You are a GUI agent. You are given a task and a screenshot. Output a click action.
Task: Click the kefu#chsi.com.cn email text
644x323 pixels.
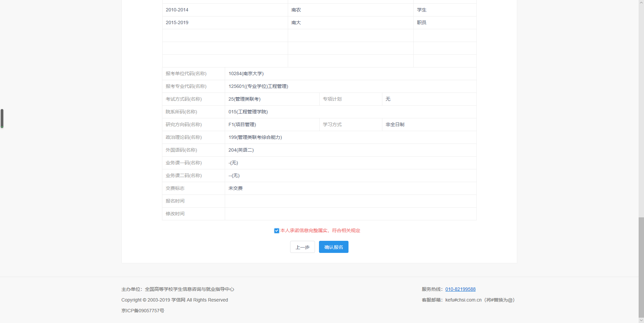tap(463, 300)
